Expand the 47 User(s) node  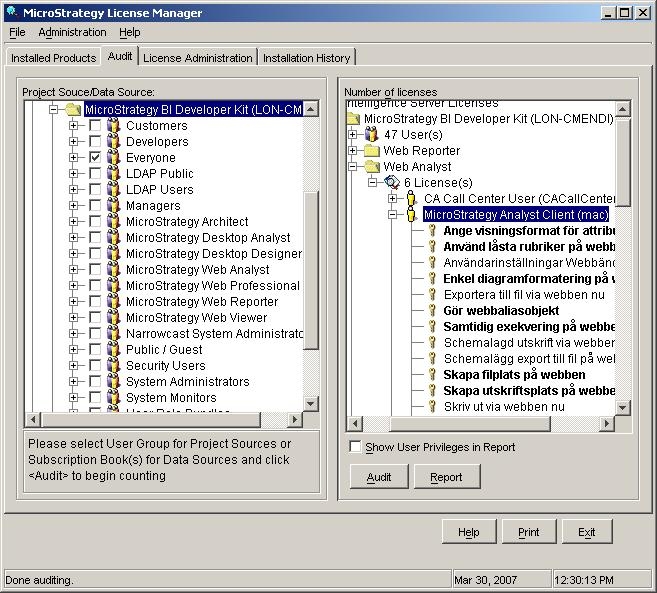pos(352,135)
